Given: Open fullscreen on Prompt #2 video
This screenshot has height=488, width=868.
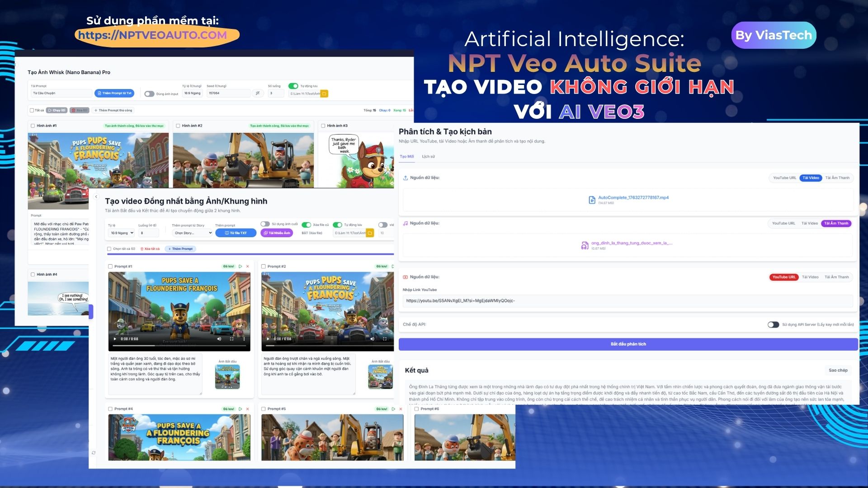Looking at the screenshot, I should (x=385, y=339).
